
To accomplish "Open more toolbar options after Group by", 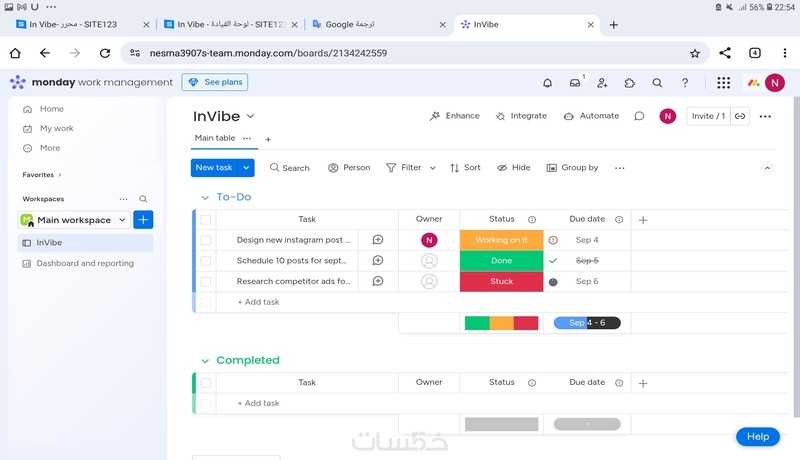I will (619, 168).
